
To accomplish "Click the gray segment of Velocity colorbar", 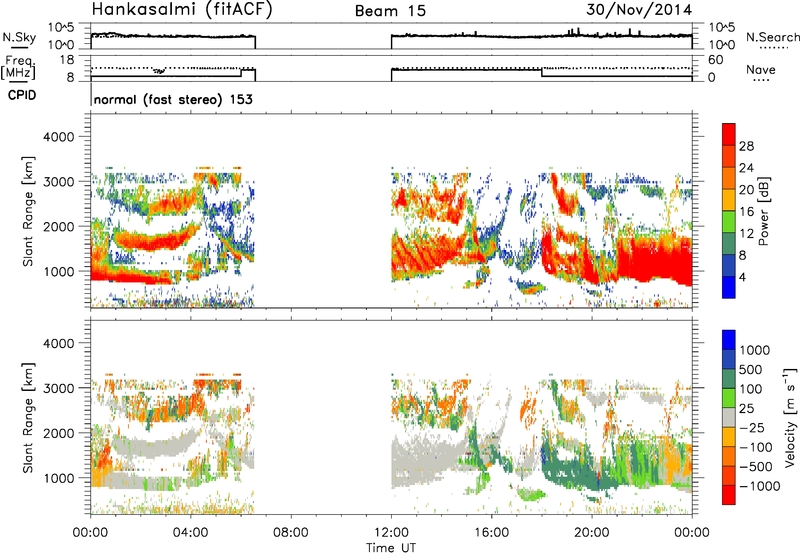I will 729,417.
